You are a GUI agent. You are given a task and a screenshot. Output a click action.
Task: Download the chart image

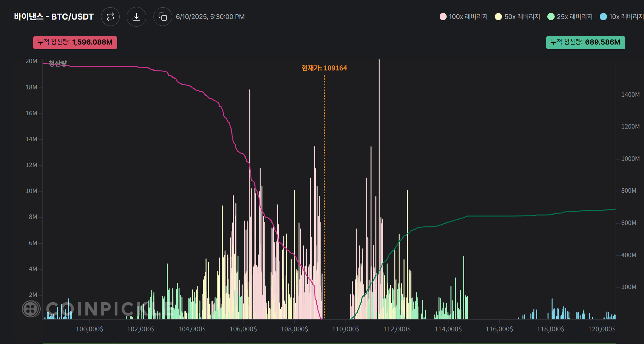point(136,17)
